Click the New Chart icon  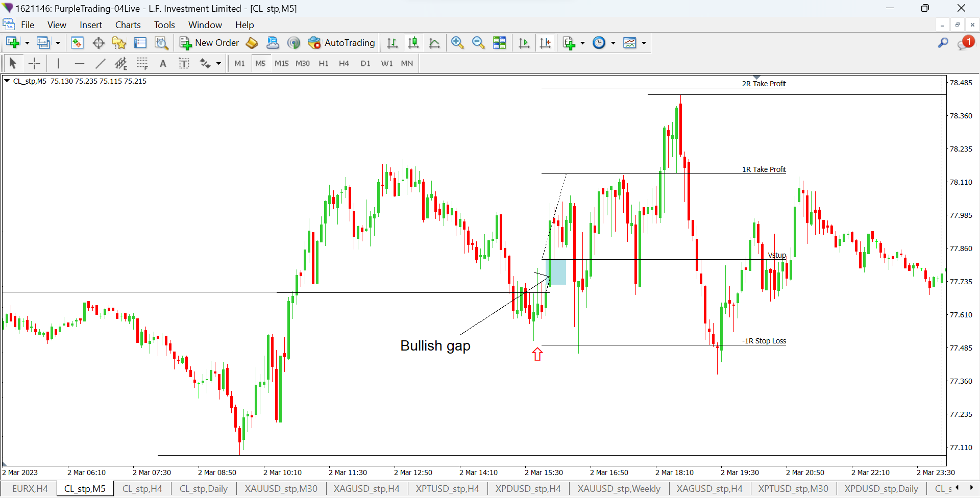tap(13, 43)
